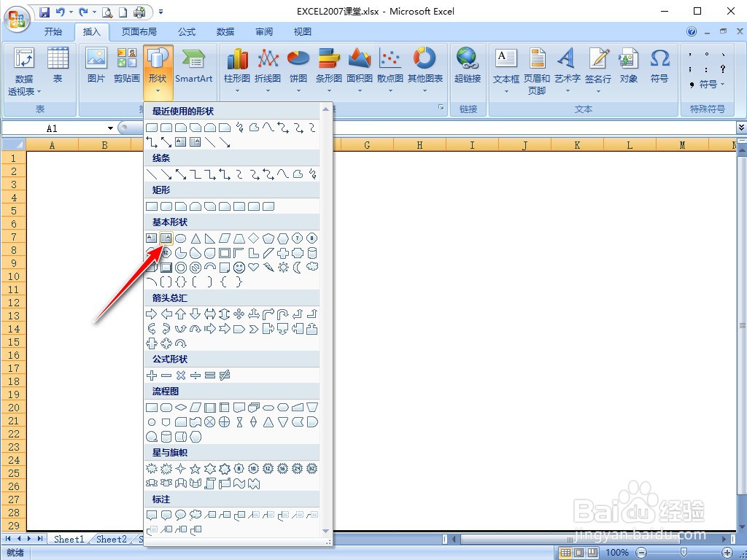Switch to Page Layout view in status bar
The width and height of the screenshot is (747, 560).
coord(578,553)
